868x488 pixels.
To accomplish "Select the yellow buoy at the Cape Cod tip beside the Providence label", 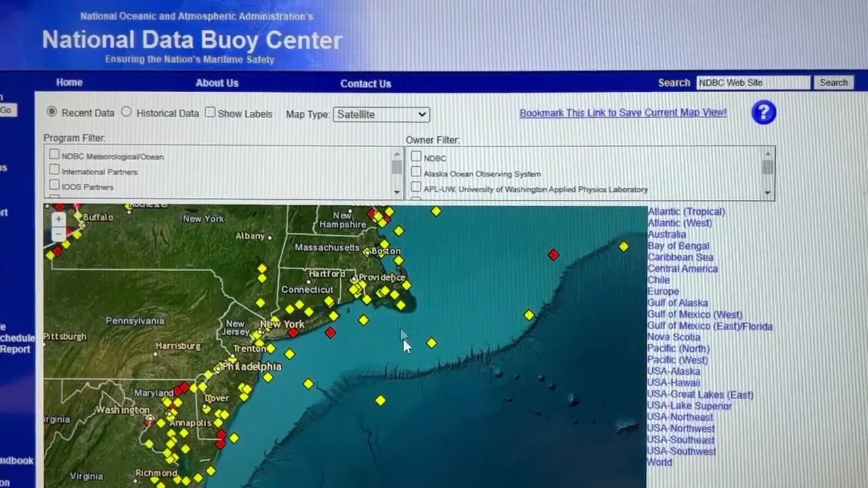I will tap(406, 285).
